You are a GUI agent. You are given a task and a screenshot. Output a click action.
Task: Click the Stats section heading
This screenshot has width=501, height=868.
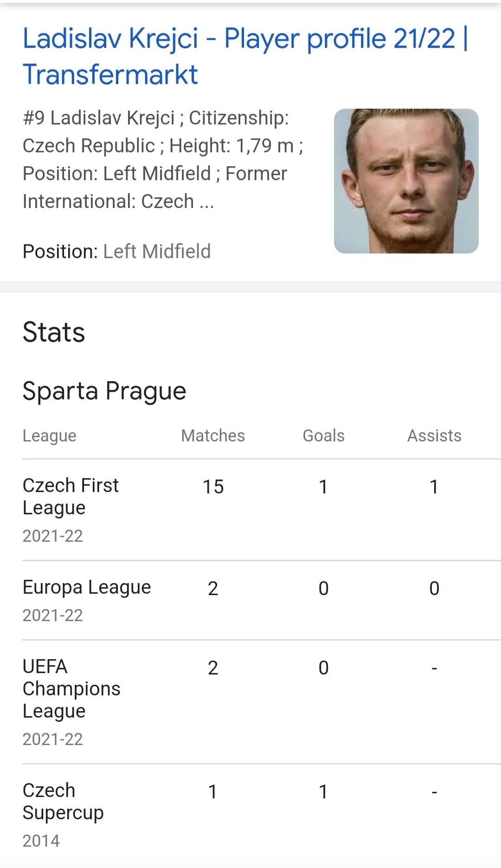click(54, 332)
